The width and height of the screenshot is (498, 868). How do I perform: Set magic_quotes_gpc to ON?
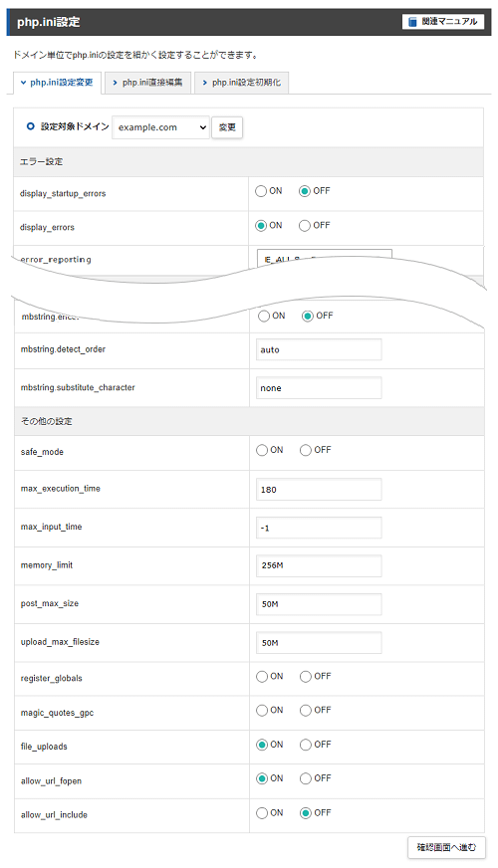(x=262, y=711)
